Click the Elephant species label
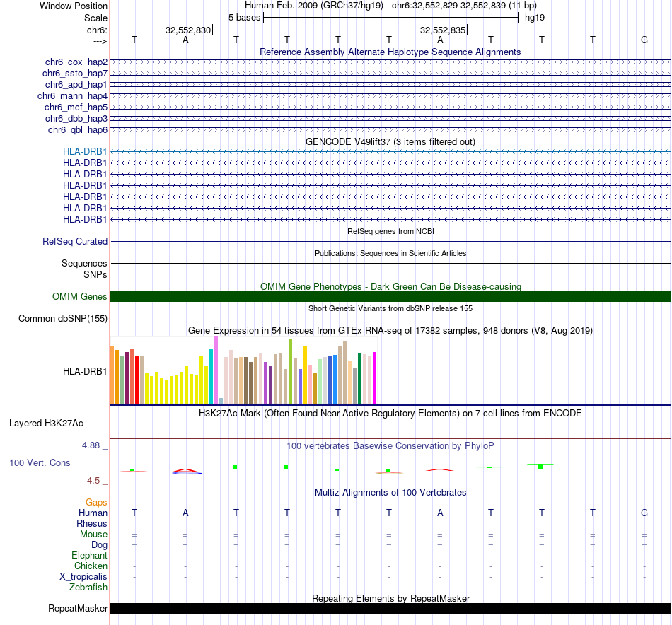The width and height of the screenshot is (672, 625). tap(89, 556)
